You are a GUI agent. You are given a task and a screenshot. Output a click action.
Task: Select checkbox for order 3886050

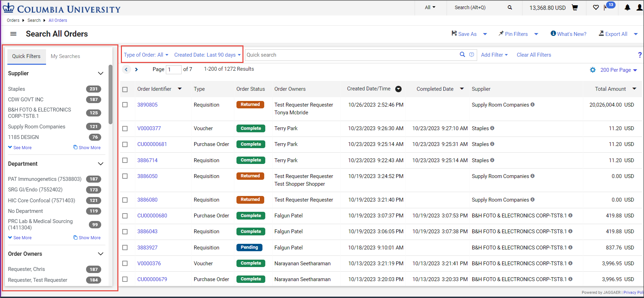point(125,176)
